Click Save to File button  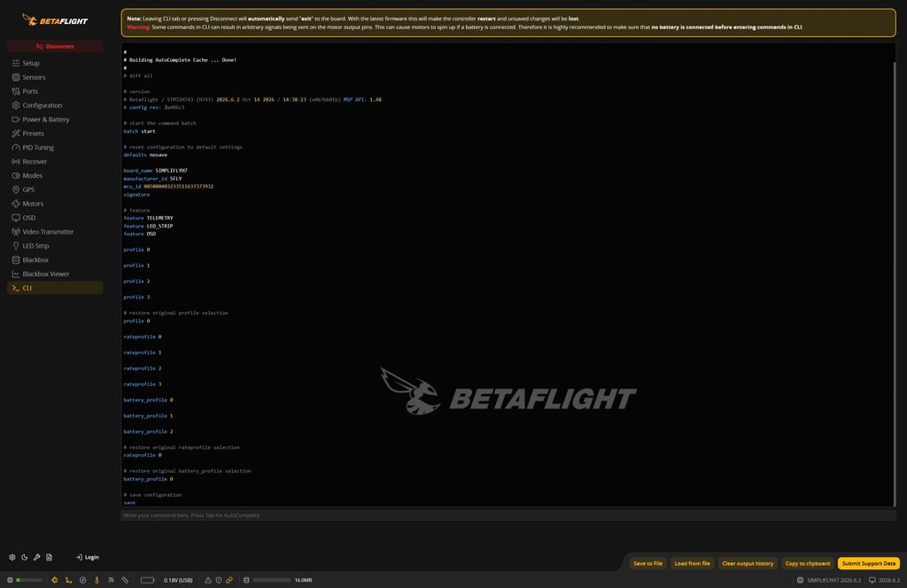tap(647, 563)
